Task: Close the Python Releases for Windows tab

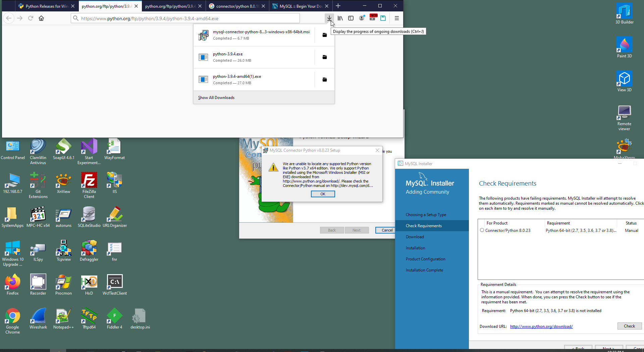Action: pyautogui.click(x=73, y=6)
